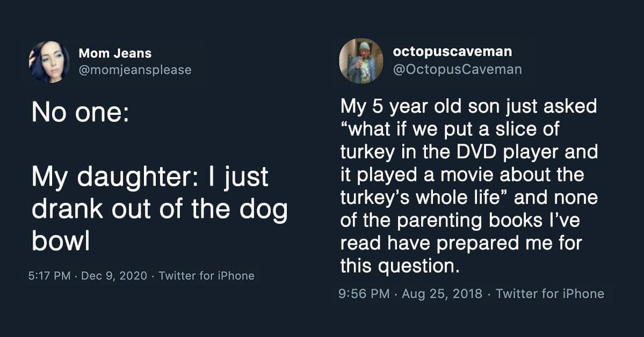
Task: Click the words "dog bowl" in left tweet
Action: 160,225
